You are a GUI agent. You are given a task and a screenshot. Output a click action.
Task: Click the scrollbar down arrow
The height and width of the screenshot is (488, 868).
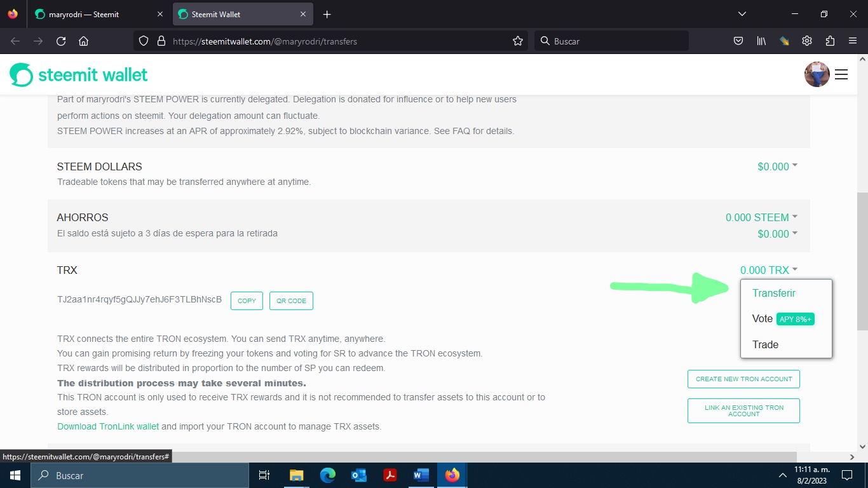[862, 446]
